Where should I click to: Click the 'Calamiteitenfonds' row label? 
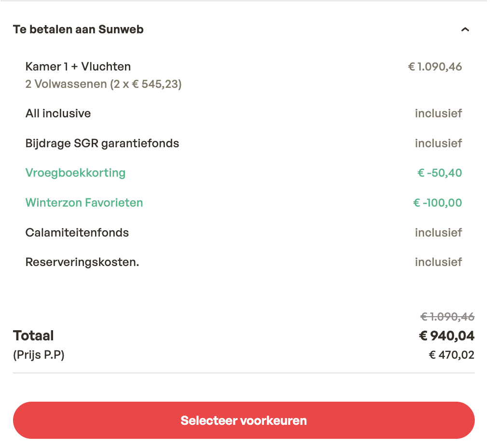tap(77, 233)
